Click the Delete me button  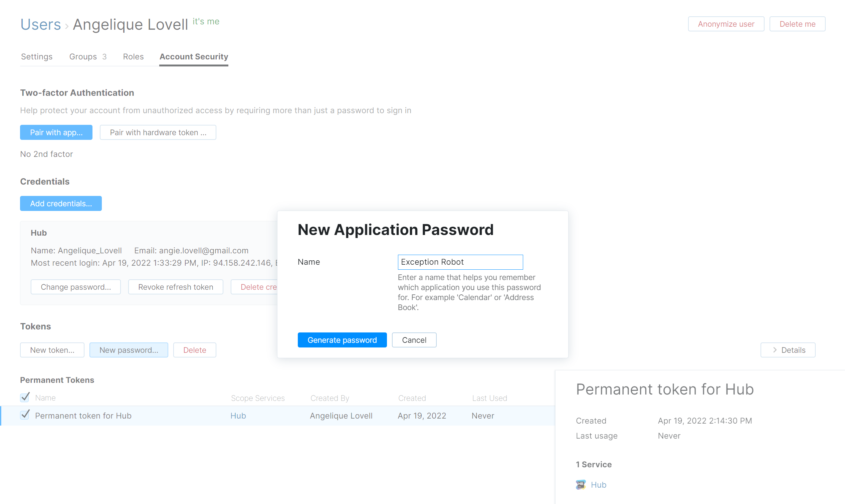pyautogui.click(x=797, y=24)
